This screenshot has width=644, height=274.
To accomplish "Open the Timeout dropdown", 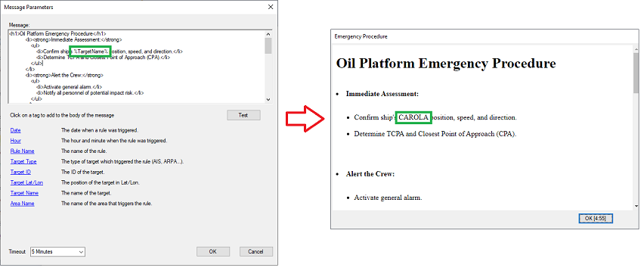I will pyautogui.click(x=57, y=251).
